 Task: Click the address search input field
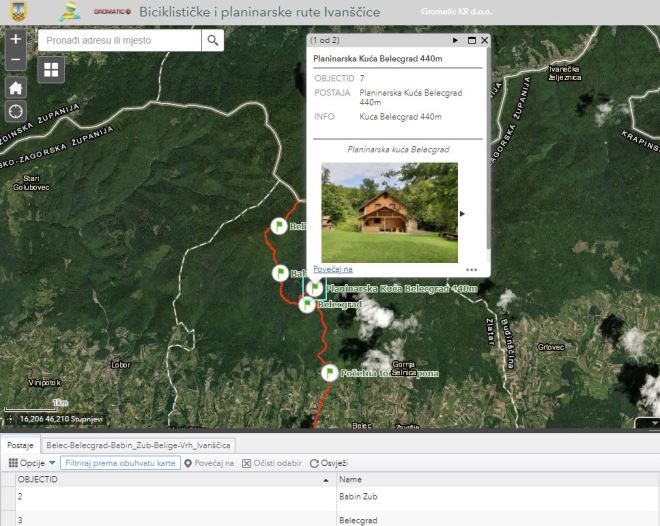pos(119,40)
